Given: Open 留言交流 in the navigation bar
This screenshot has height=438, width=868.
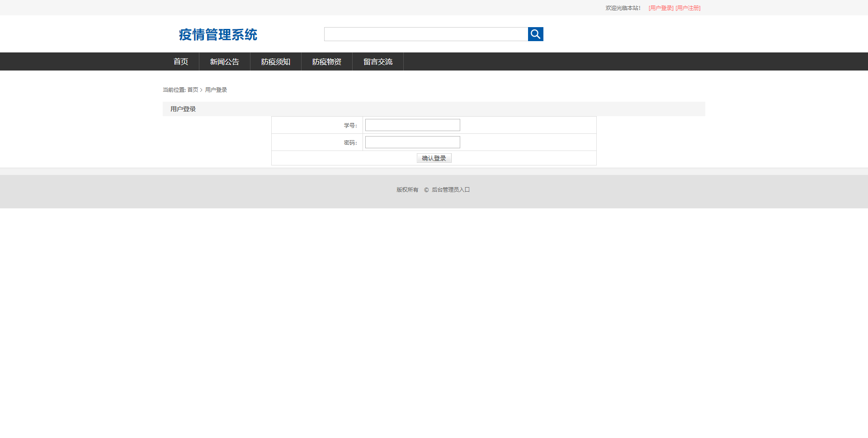Looking at the screenshot, I should click(x=378, y=61).
